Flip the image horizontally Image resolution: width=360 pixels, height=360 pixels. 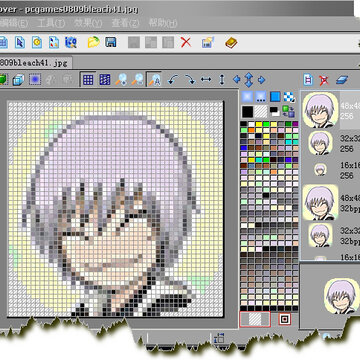point(206,80)
